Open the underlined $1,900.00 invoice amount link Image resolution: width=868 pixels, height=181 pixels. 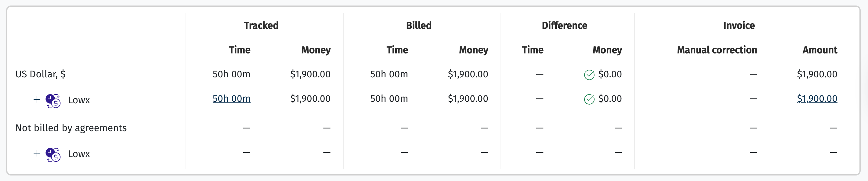[x=817, y=99]
